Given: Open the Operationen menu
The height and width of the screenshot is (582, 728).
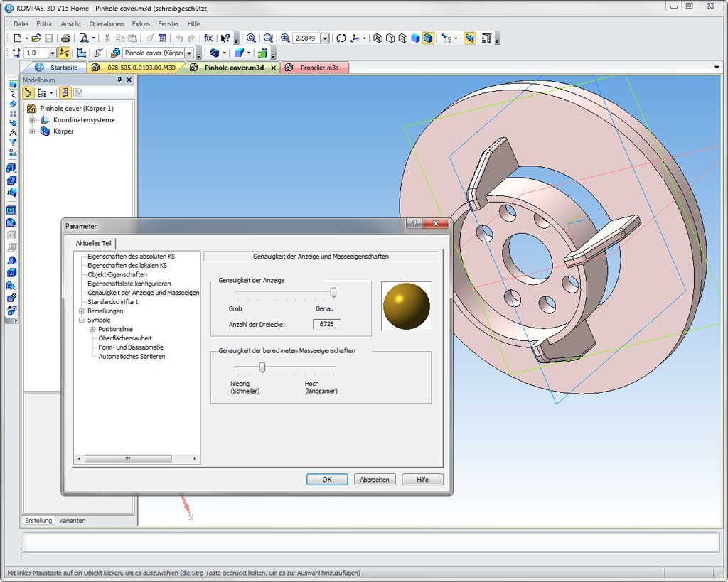Looking at the screenshot, I should pyautogui.click(x=107, y=23).
